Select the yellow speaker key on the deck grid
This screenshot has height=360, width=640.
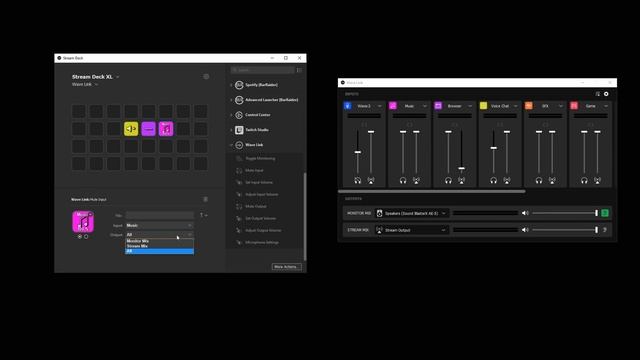[131, 129]
